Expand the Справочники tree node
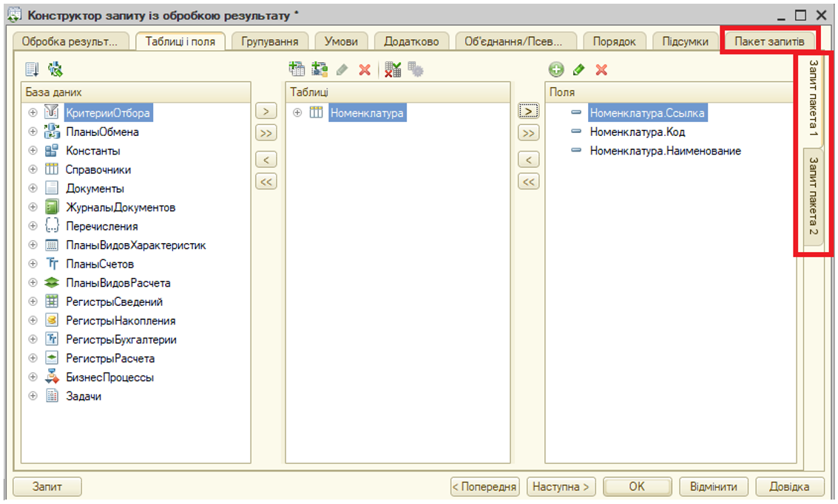This screenshot has width=838, height=504. pos(33,169)
